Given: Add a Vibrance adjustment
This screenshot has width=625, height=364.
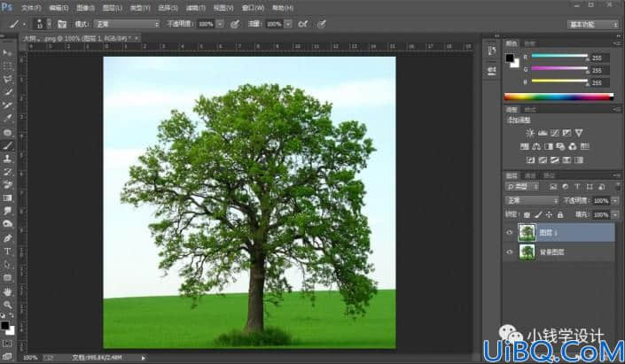Looking at the screenshot, I should pos(579,133).
